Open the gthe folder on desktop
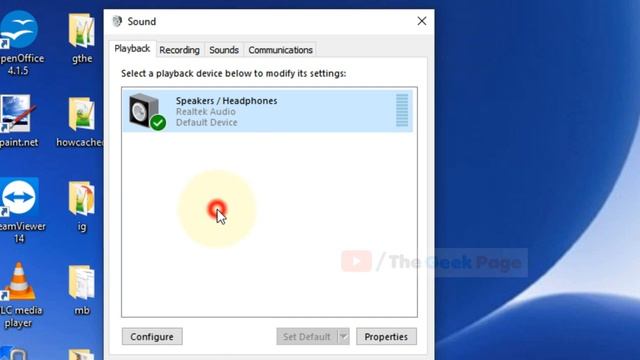 point(82,38)
